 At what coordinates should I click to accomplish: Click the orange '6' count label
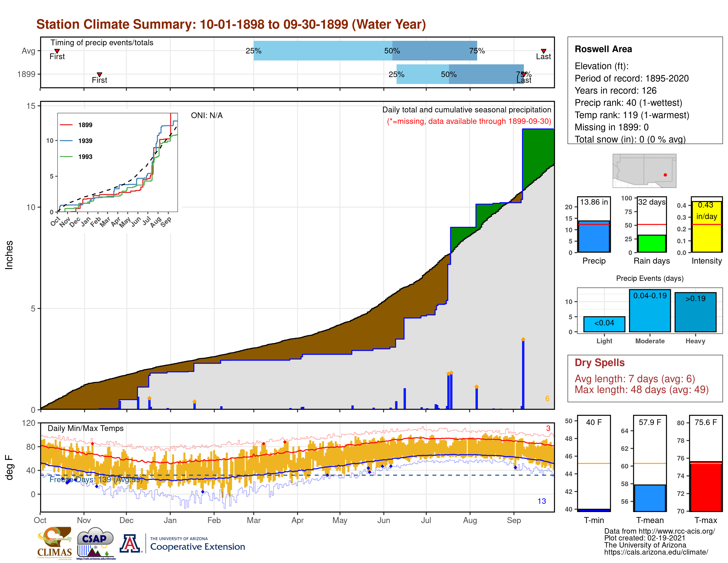click(x=547, y=399)
